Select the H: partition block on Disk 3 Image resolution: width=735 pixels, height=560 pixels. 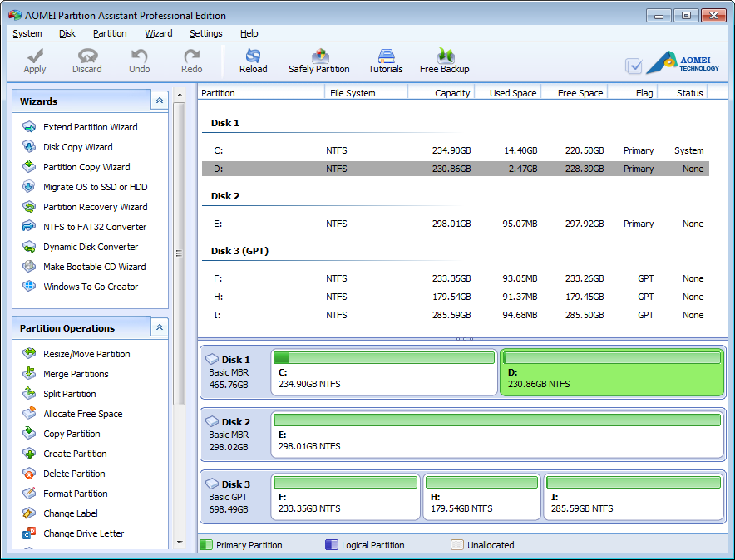(481, 497)
